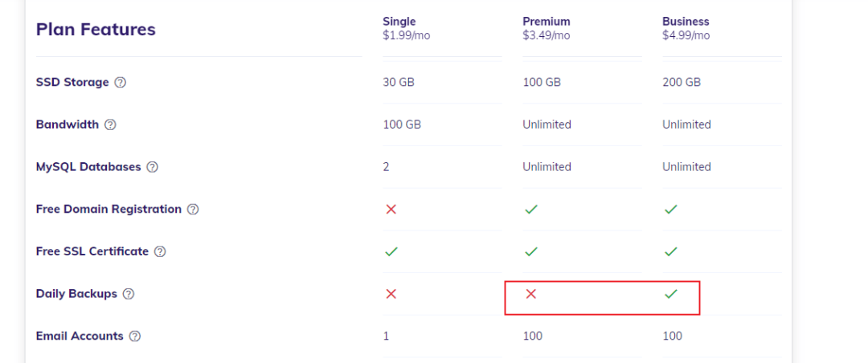Click the Plan Features heading
Screen dimensions: 868x363
pyautogui.click(x=96, y=30)
